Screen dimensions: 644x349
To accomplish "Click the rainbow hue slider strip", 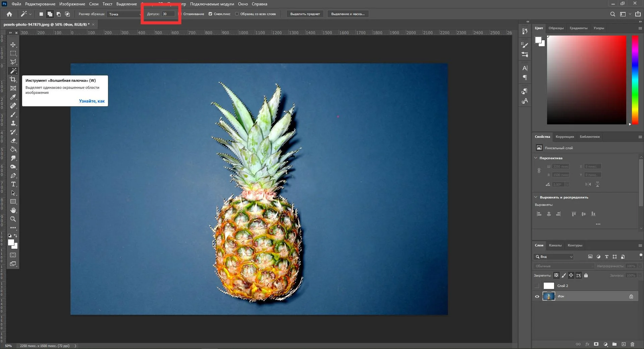I will (635, 80).
